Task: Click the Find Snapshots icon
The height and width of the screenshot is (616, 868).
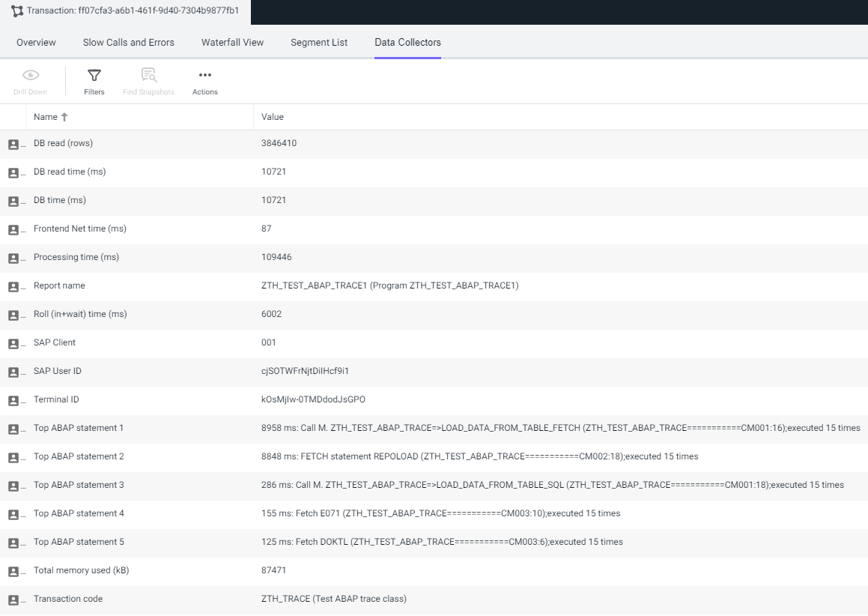Action: click(149, 75)
